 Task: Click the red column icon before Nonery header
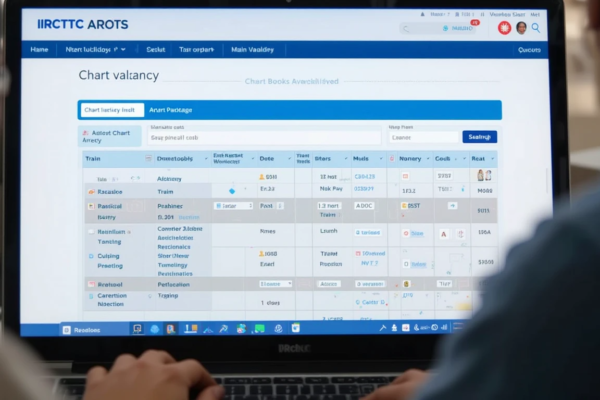click(x=392, y=158)
